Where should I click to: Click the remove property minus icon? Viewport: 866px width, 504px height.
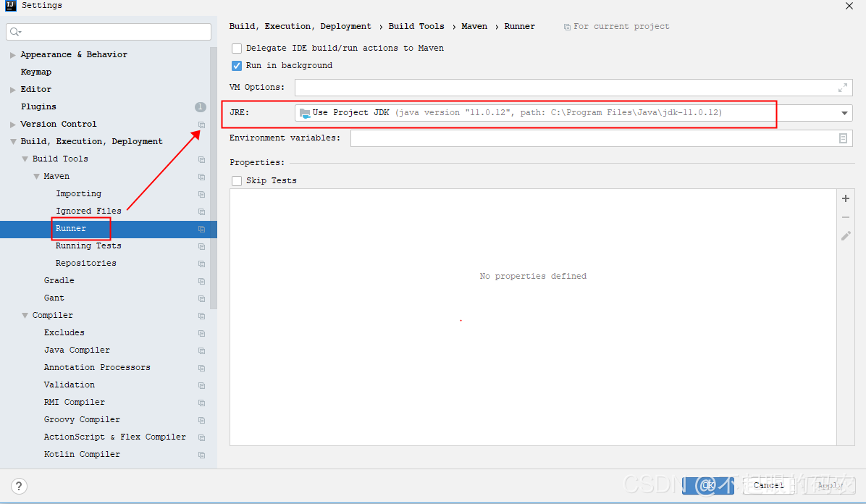pos(846,217)
